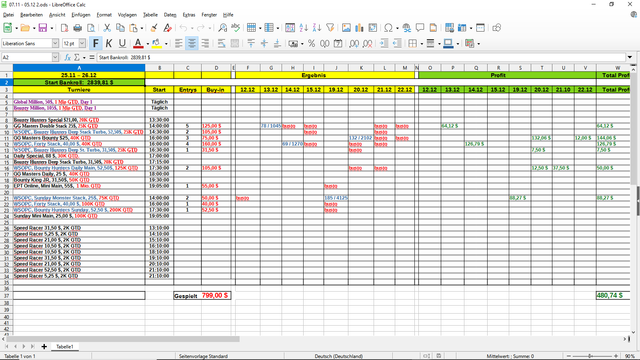Toggle center horizontal alignment
This screenshot has width=640, height=360.
[x=192, y=43]
